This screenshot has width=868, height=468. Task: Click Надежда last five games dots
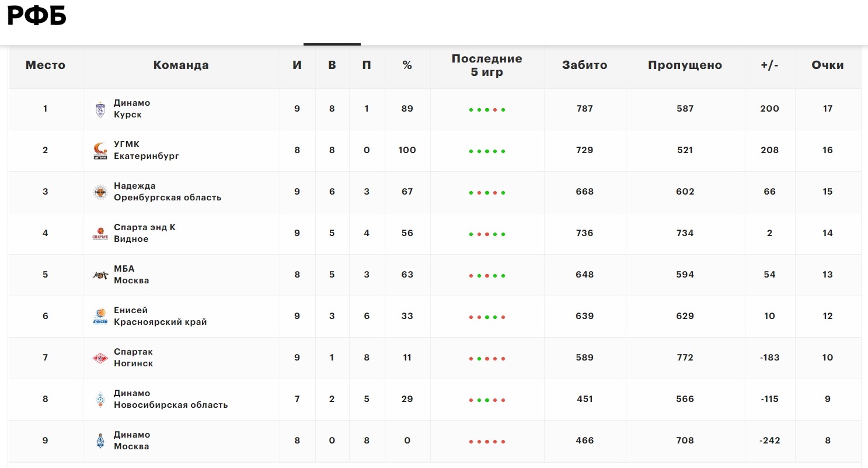point(487,193)
